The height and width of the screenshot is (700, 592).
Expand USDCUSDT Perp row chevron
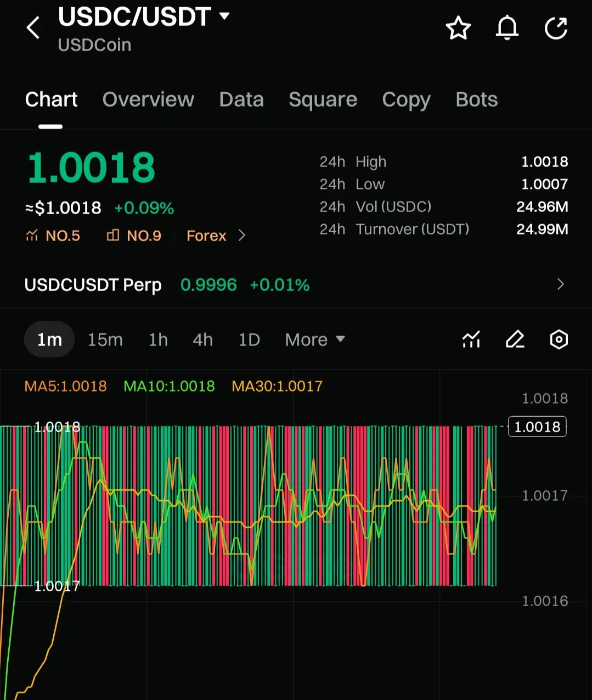click(560, 284)
